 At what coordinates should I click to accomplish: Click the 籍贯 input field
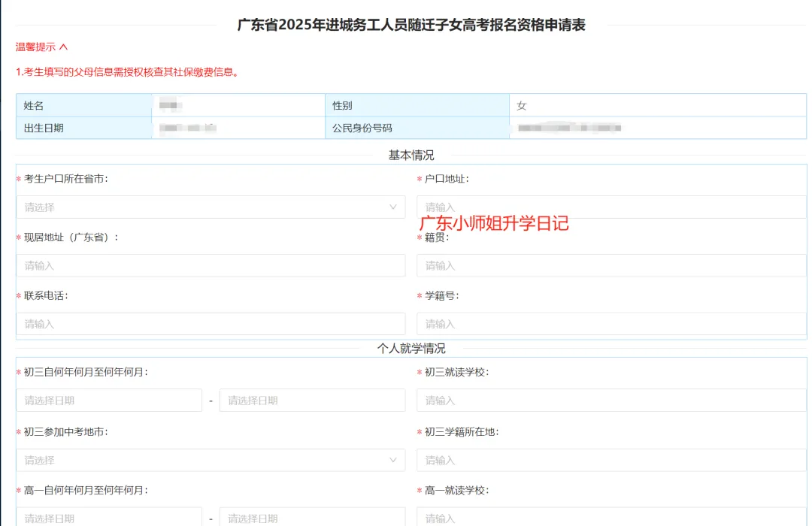click(x=611, y=265)
